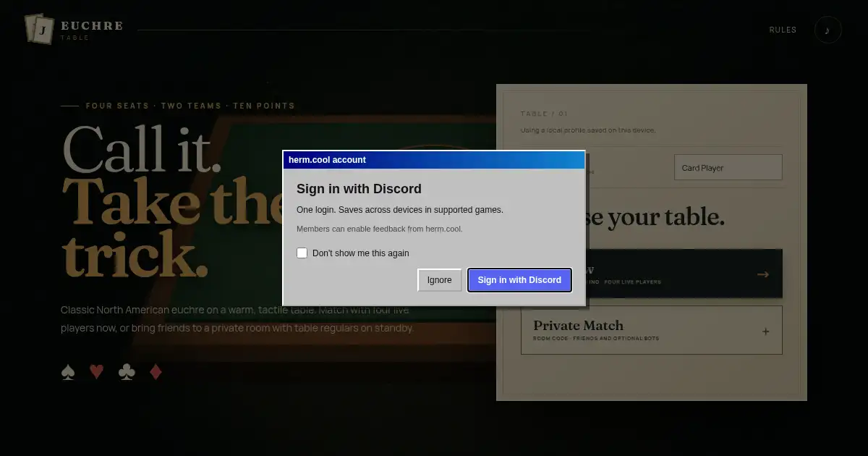The image size is (868, 456).
Task: Click the club suit icon
Action: (127, 372)
